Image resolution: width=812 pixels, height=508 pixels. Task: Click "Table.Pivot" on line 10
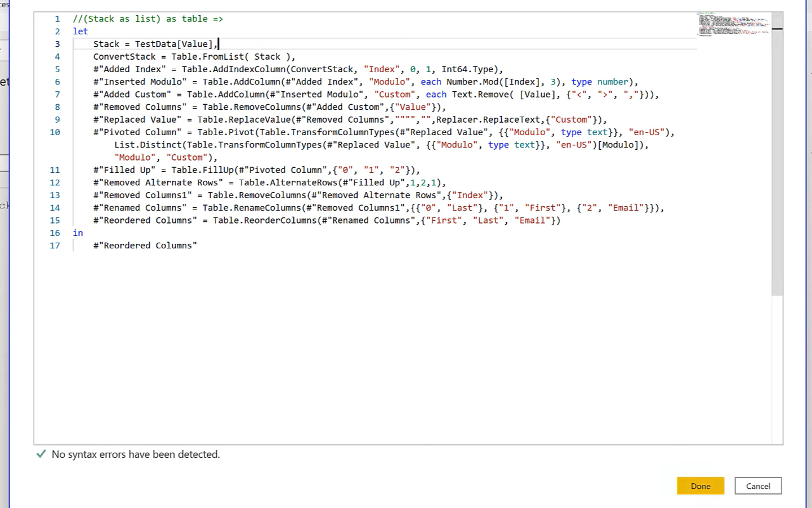[226, 132]
